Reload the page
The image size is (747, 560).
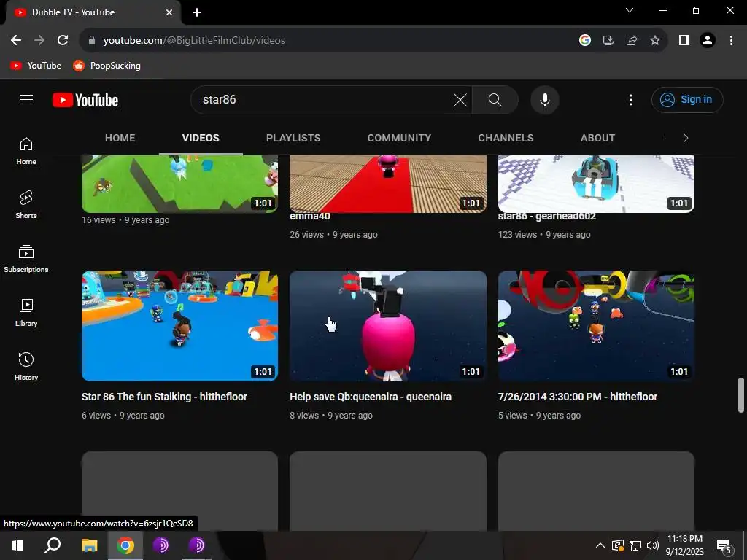pyautogui.click(x=63, y=41)
